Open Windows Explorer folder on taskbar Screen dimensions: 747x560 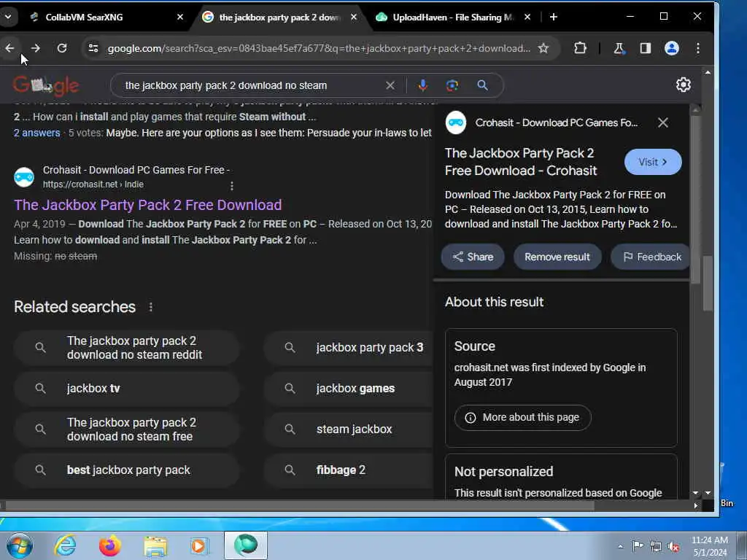tap(156, 545)
